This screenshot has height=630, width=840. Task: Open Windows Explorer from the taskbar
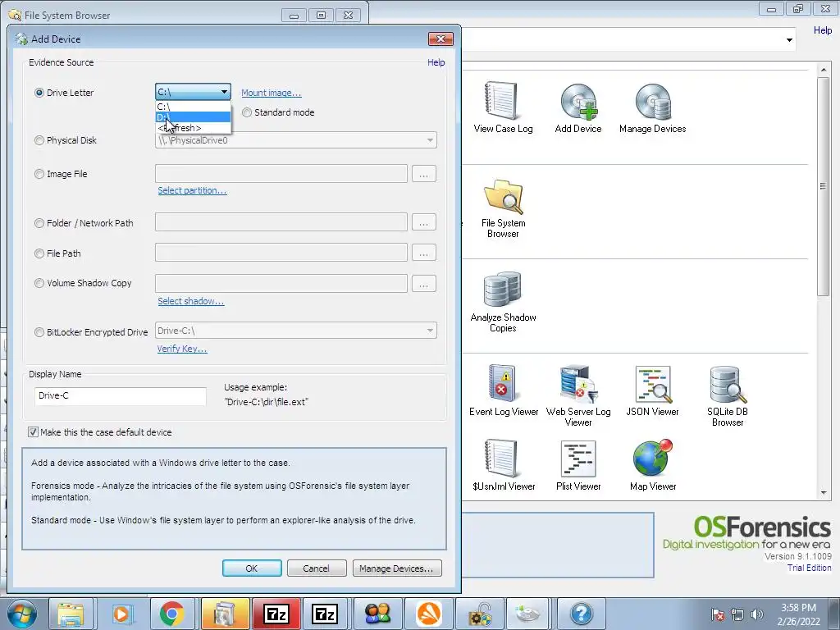pos(71,614)
